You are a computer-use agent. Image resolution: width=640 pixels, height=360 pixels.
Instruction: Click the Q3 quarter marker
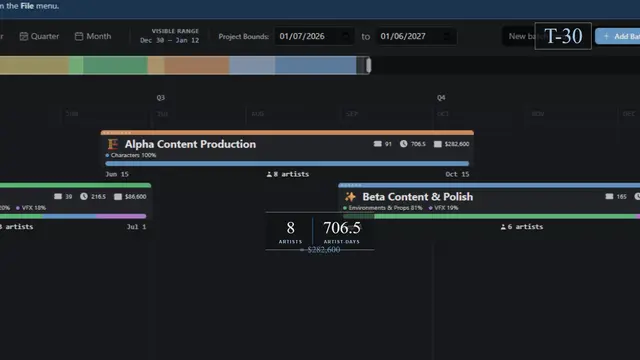point(160,98)
